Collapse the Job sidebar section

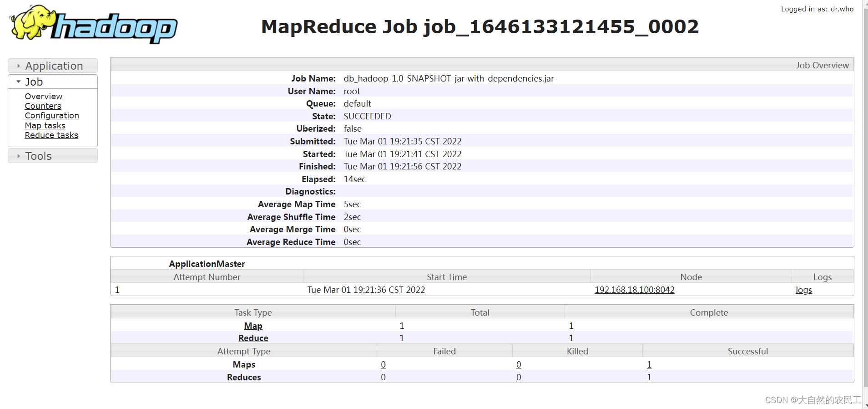pyautogui.click(x=53, y=82)
